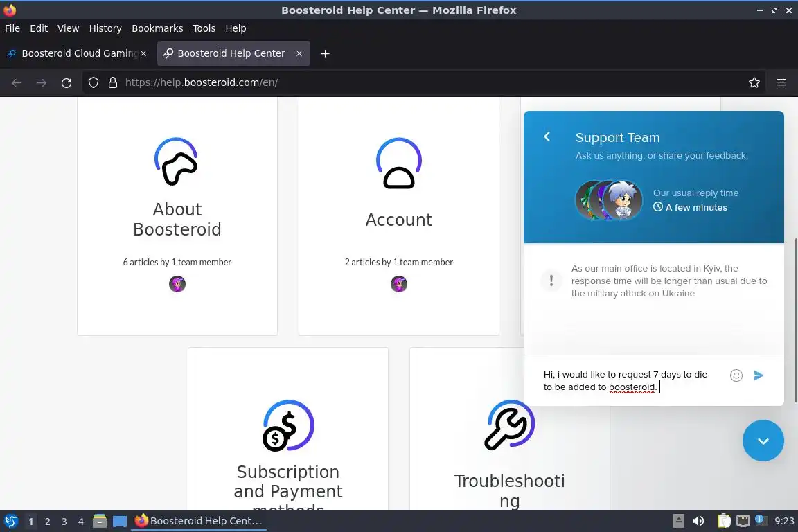
Task: Bookmark this page with the star
Action: (754, 82)
